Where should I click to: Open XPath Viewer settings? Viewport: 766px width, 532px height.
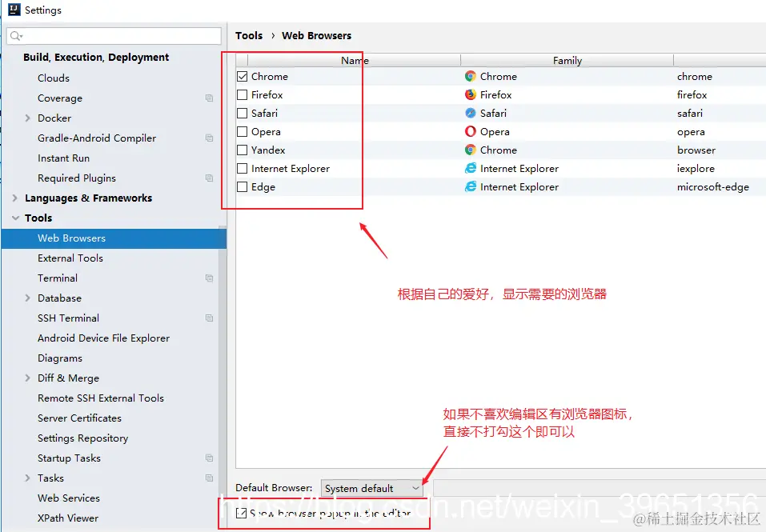coord(68,518)
